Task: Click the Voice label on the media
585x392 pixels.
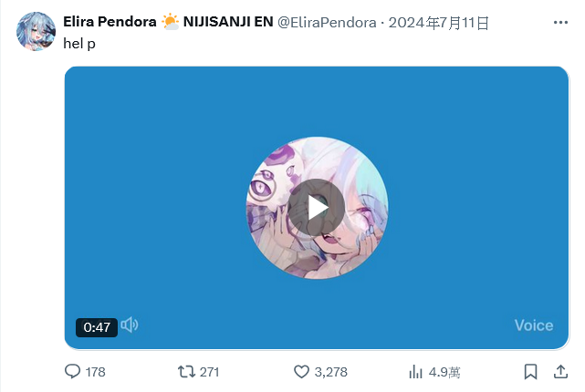Action: click(534, 325)
